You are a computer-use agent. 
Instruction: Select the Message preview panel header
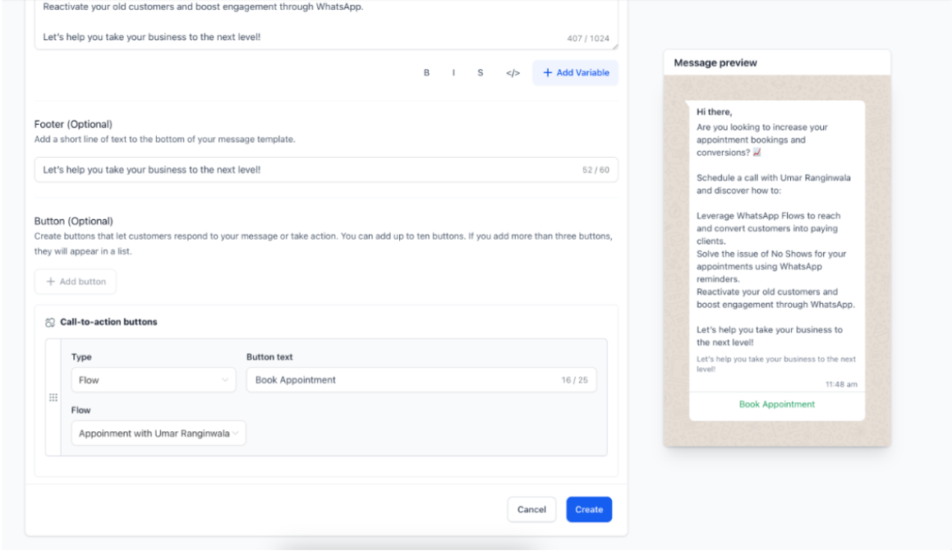(776, 62)
